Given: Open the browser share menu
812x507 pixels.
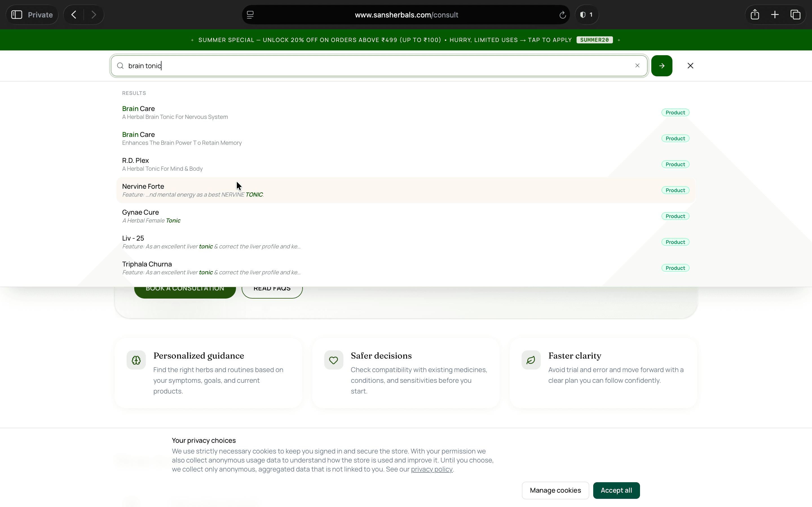Looking at the screenshot, I should 754,15.
